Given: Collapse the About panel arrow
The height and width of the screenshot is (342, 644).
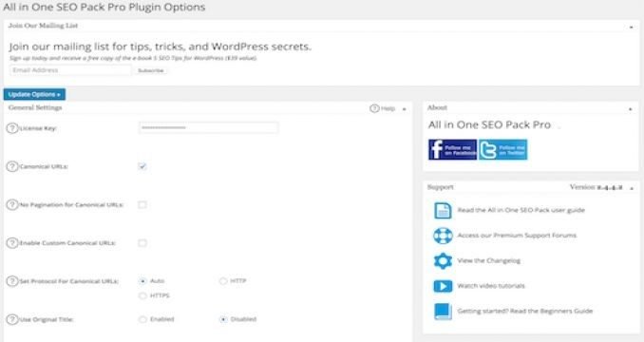Looking at the screenshot, I should tap(631, 109).
